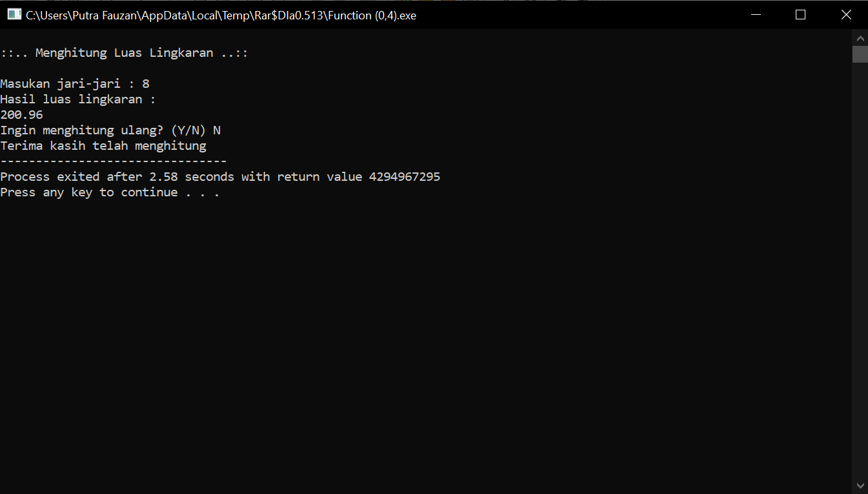Click the maximize window icon
The height and width of the screenshot is (494, 868).
tap(800, 14)
